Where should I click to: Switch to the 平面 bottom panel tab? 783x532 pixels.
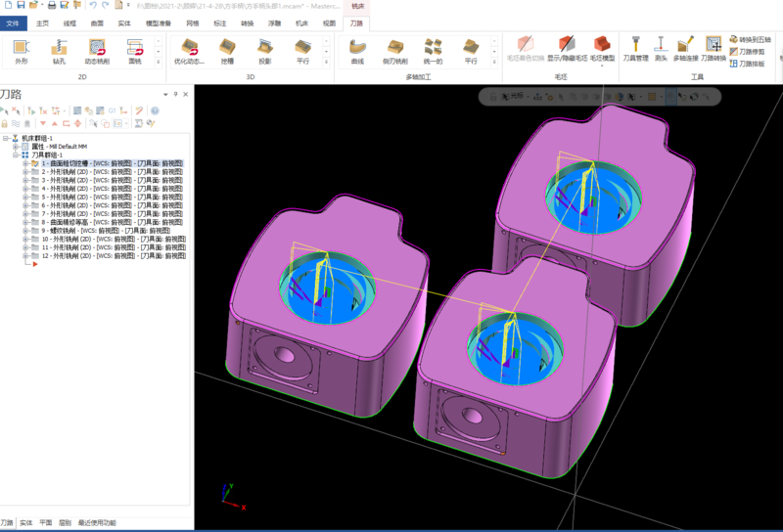click(45, 522)
